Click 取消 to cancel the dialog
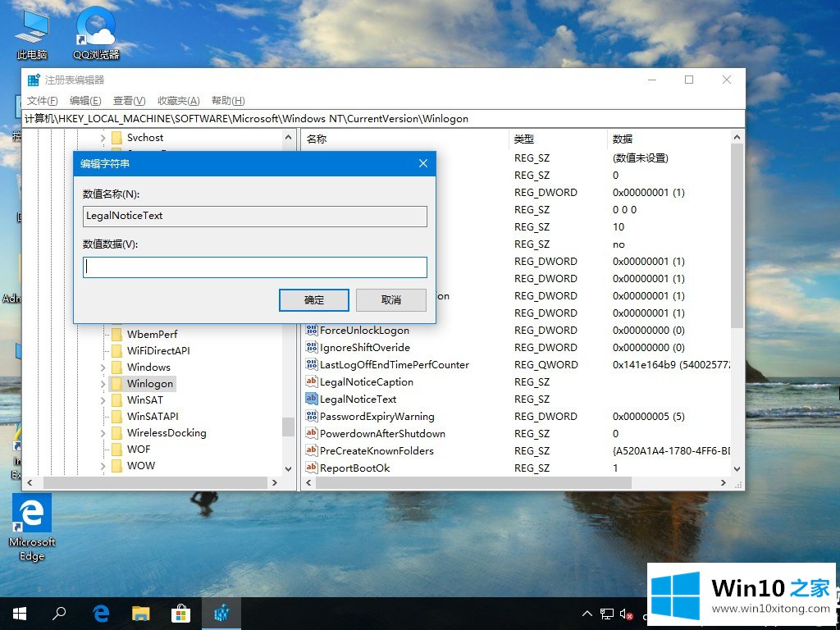This screenshot has height=630, width=840. pyautogui.click(x=391, y=300)
